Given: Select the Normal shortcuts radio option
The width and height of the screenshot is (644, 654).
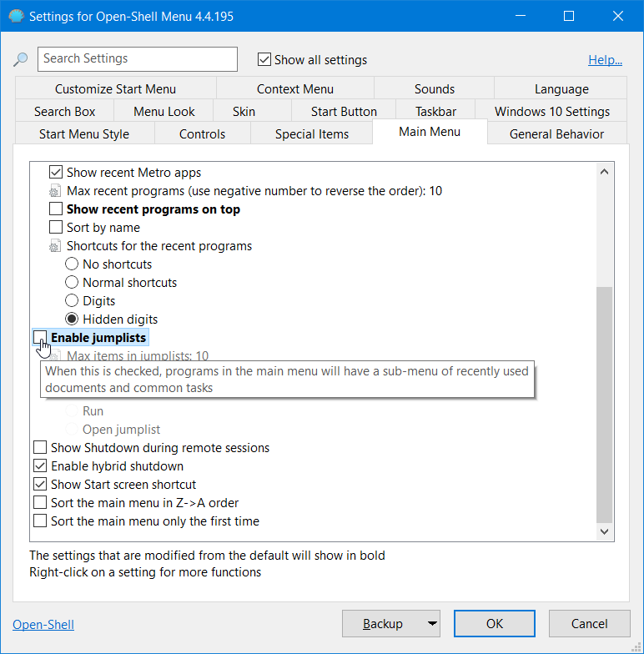Looking at the screenshot, I should [x=72, y=282].
